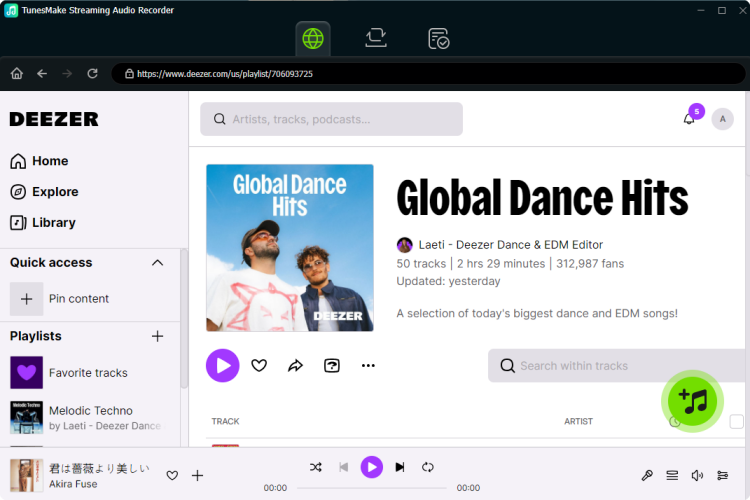
Task: Toggle repeat mode
Action: (428, 467)
